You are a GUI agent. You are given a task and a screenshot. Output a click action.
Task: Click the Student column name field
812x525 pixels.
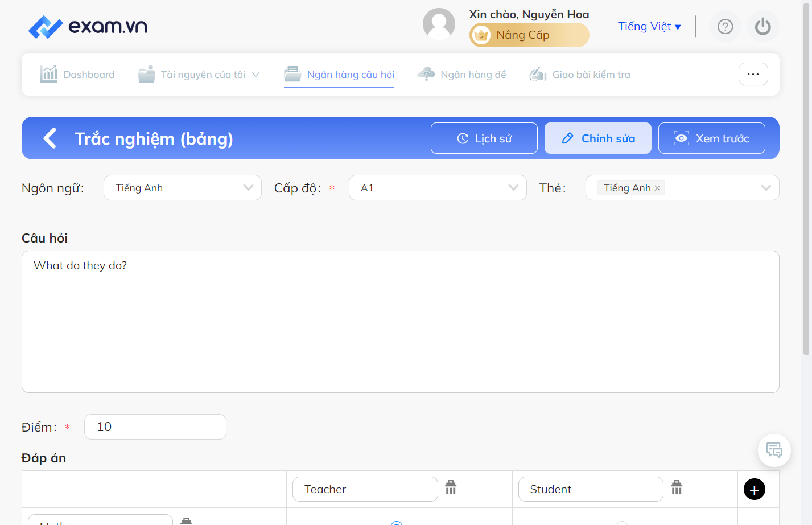point(591,489)
